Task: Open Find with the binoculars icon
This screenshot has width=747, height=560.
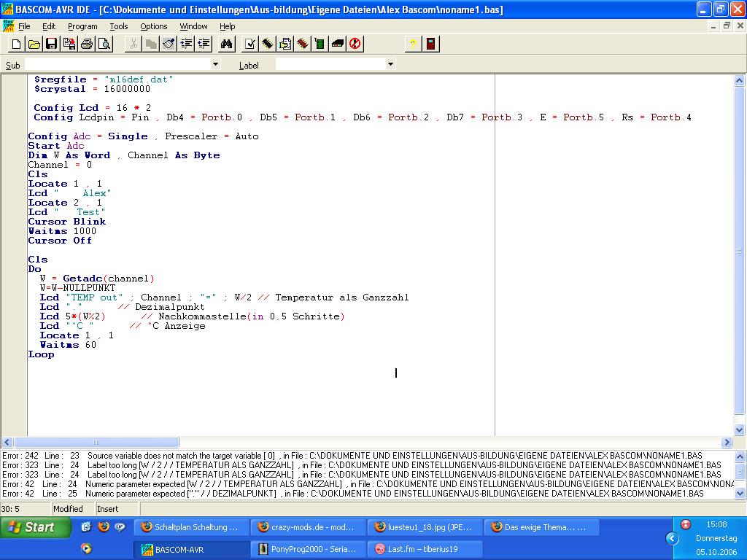Action: tap(226, 44)
